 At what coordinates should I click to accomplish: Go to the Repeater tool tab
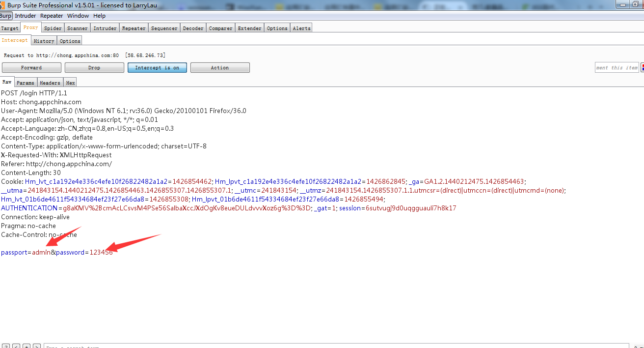click(134, 28)
